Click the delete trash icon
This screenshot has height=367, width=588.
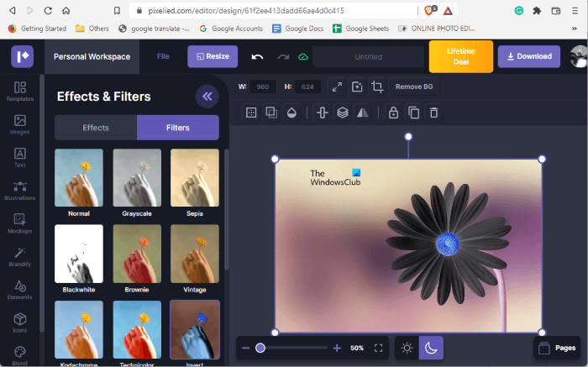(x=433, y=113)
